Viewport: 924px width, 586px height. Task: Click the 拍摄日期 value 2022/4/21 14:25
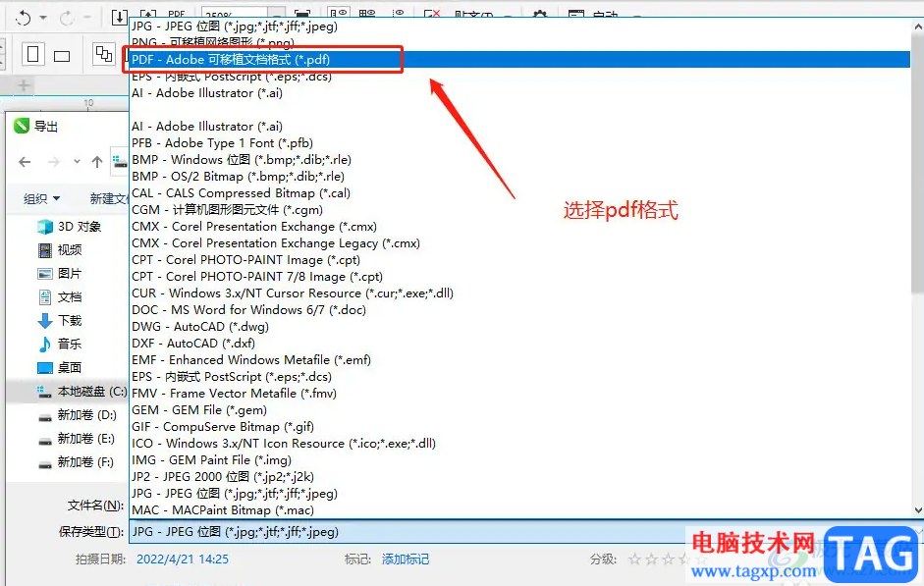(183, 559)
